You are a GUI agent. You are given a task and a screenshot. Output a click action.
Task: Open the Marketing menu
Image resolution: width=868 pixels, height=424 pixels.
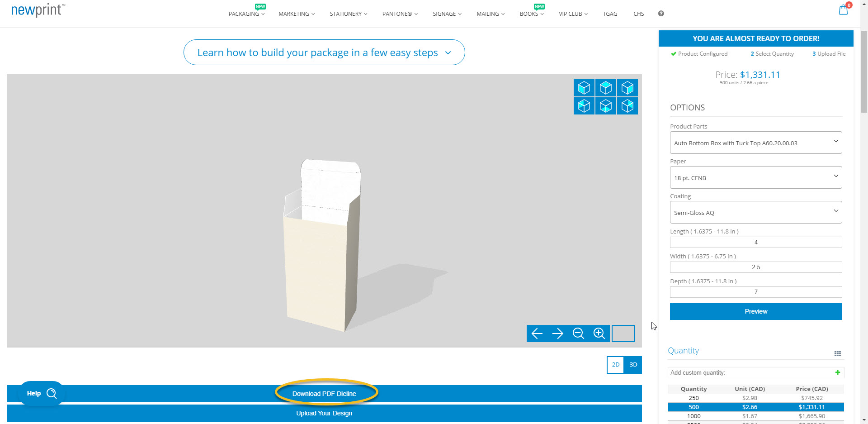coord(297,14)
